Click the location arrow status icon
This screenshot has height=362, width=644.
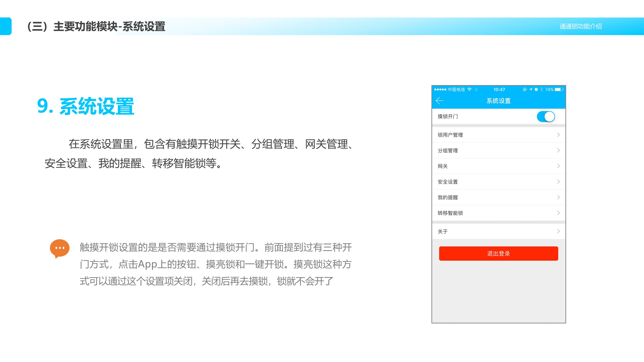pyautogui.click(x=530, y=89)
